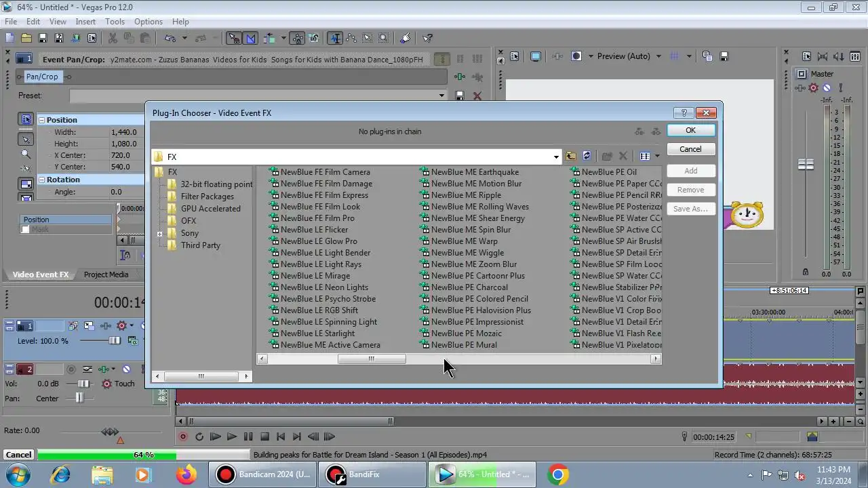
Task: Switch to Video Event FX tab
Action: point(41,274)
